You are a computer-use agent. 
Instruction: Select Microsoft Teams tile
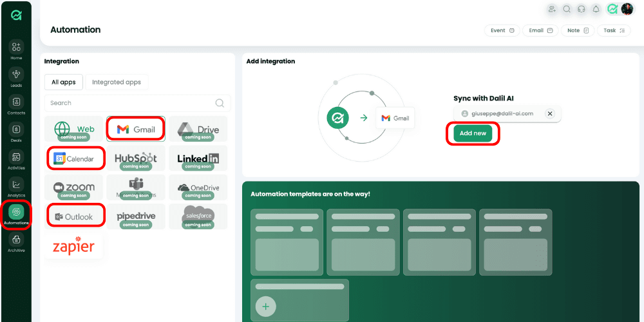(136, 187)
